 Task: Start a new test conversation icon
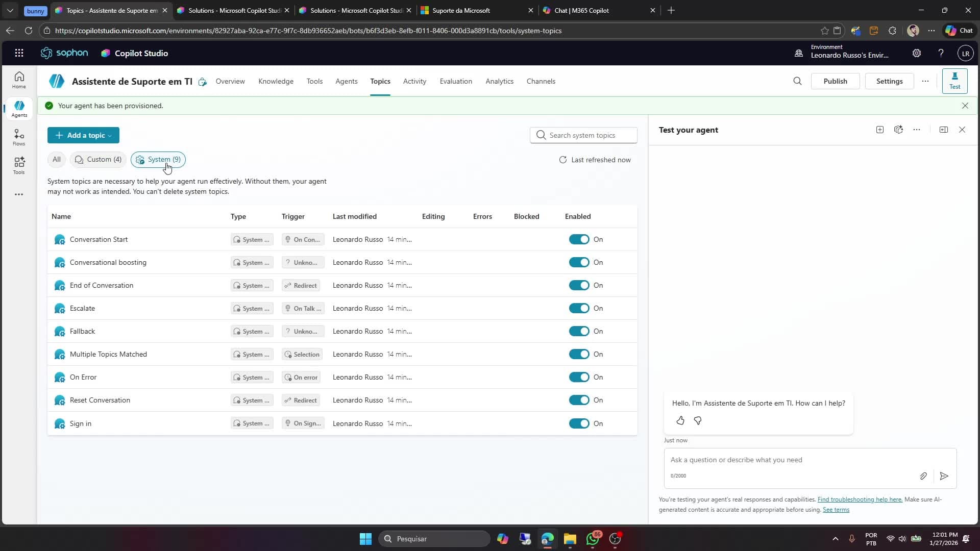point(880,130)
